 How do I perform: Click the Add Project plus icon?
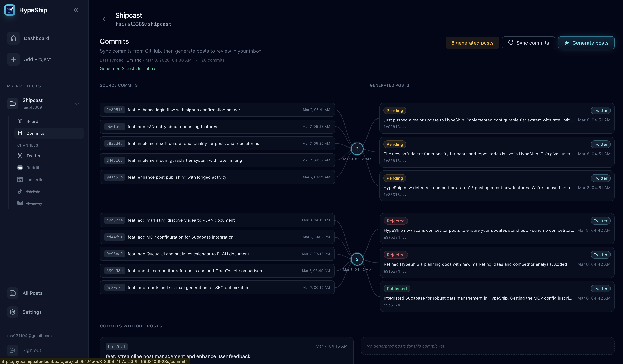pos(13,59)
